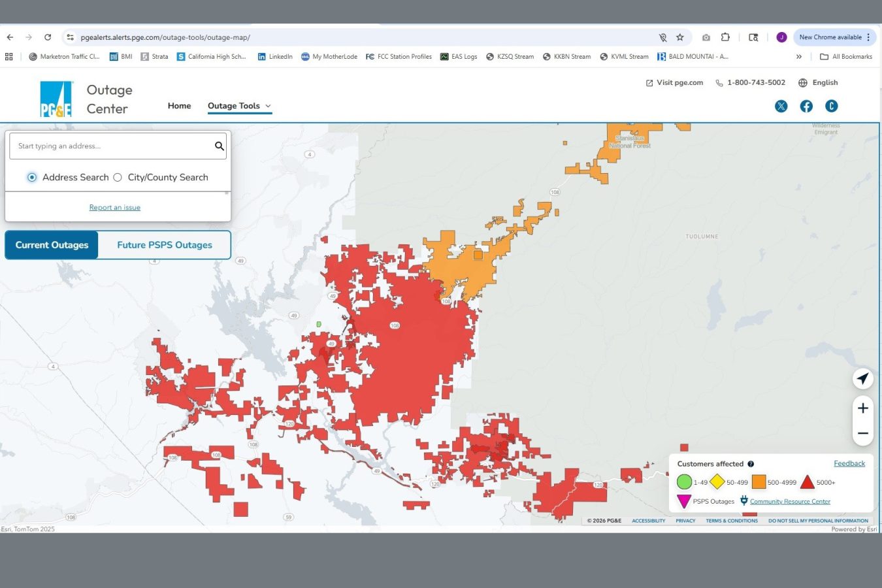Screen dimensions: 882x588
Task: Click the Report an issue link
Action: (x=115, y=208)
